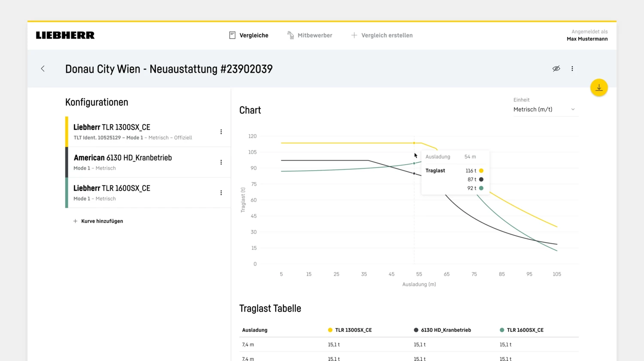Click the 120 value on the y-axis
The width and height of the screenshot is (644, 361).
point(252,136)
